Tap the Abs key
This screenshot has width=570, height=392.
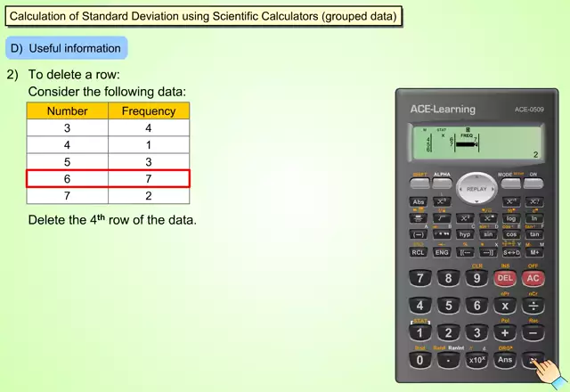(x=419, y=202)
